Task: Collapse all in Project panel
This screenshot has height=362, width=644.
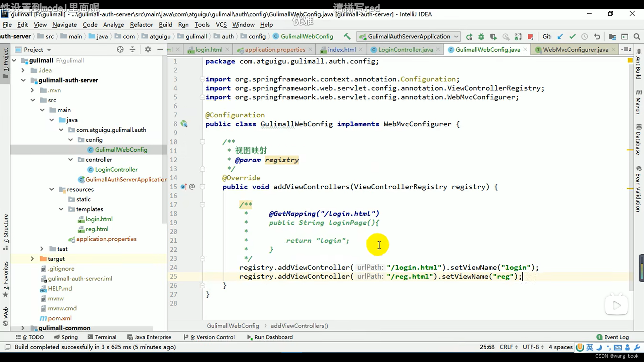Action: (x=132, y=50)
